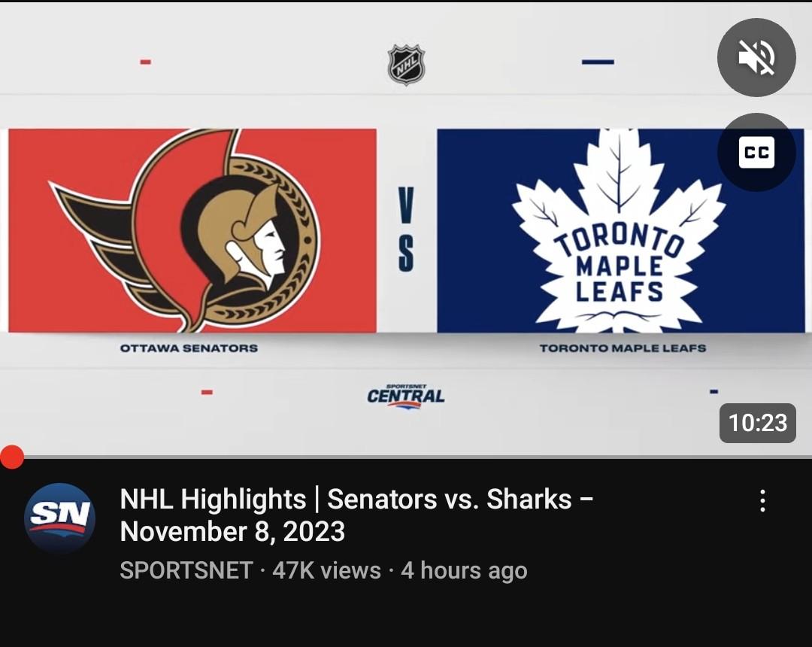
Task: Open the SPORTSNET channel name below the title
Action: coord(186,570)
